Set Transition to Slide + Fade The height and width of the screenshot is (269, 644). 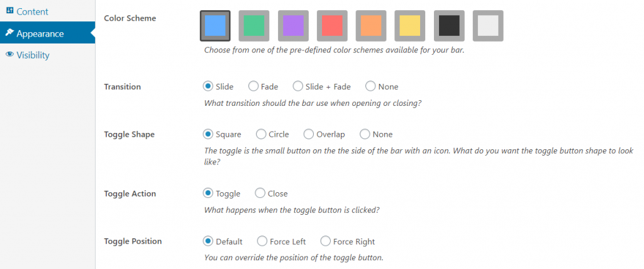coord(297,86)
